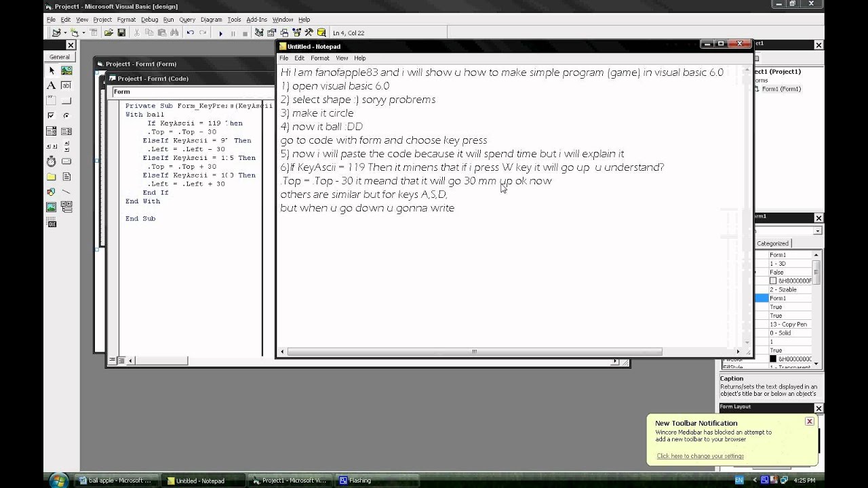Open the Properties Window toolbar icon
The height and width of the screenshot is (488, 868).
(272, 33)
